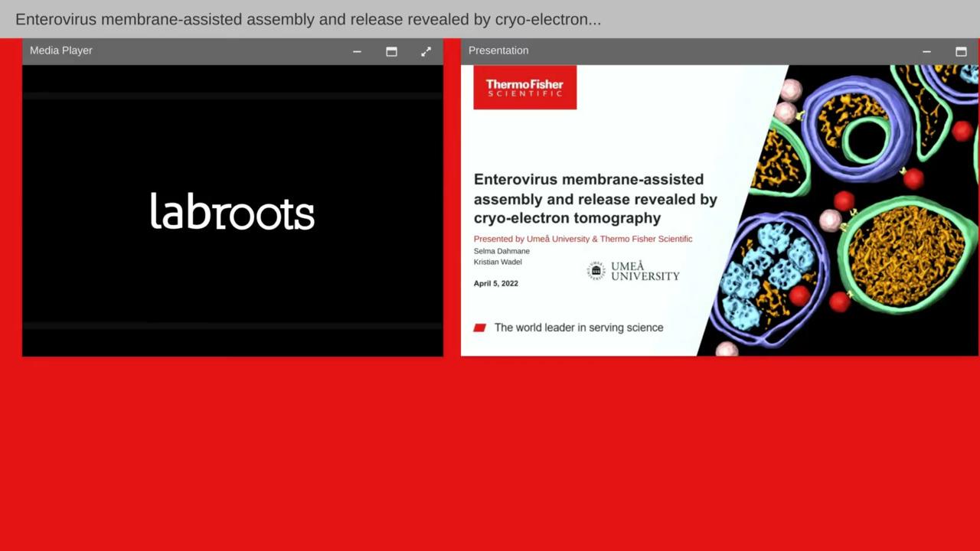Minimize the Presentation panel
This screenshot has width=980, height=551.
(926, 51)
